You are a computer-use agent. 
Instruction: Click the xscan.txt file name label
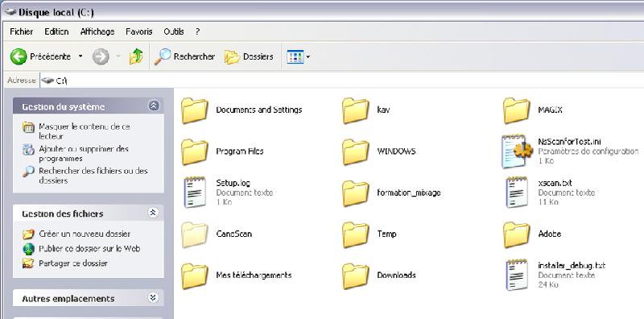(x=555, y=183)
